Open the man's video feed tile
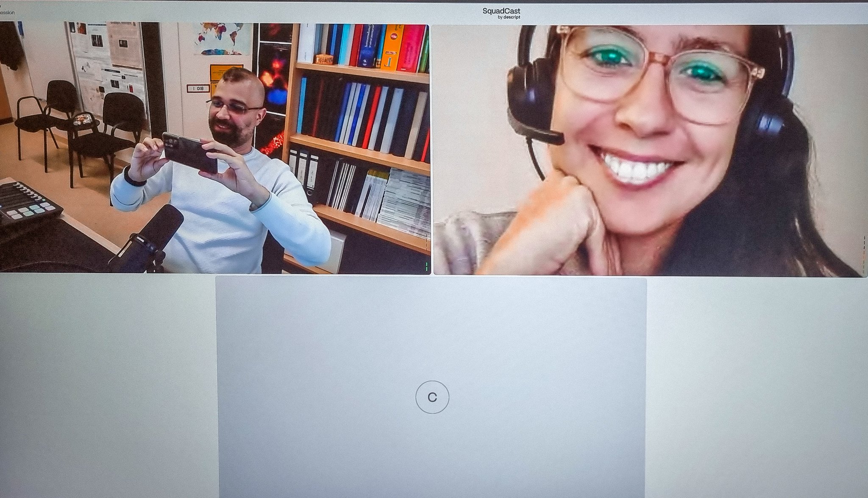 point(215,148)
